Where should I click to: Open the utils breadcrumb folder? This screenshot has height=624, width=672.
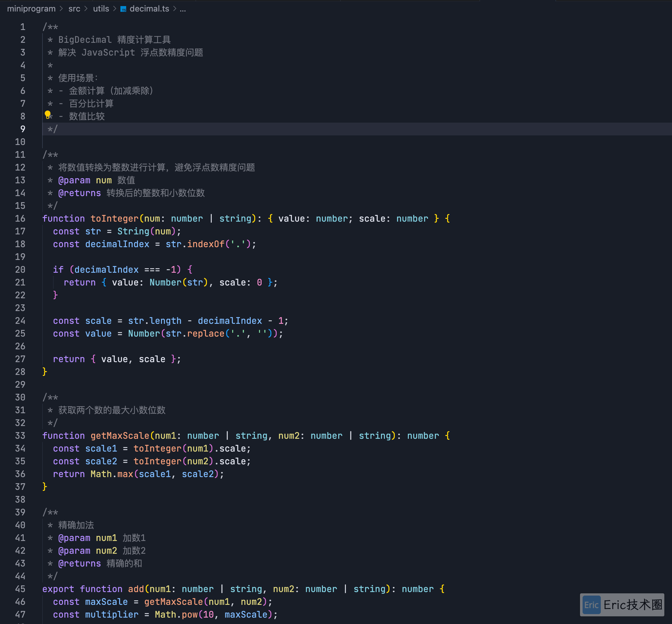[101, 9]
